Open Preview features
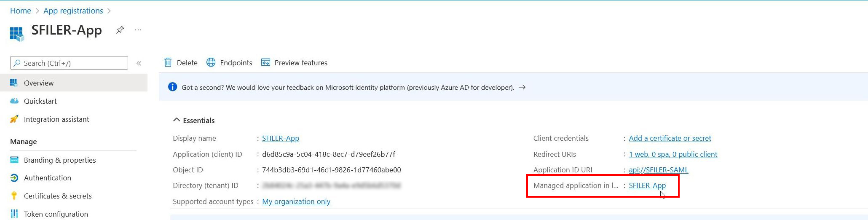Screen dimensions: 868x220 click(301, 63)
